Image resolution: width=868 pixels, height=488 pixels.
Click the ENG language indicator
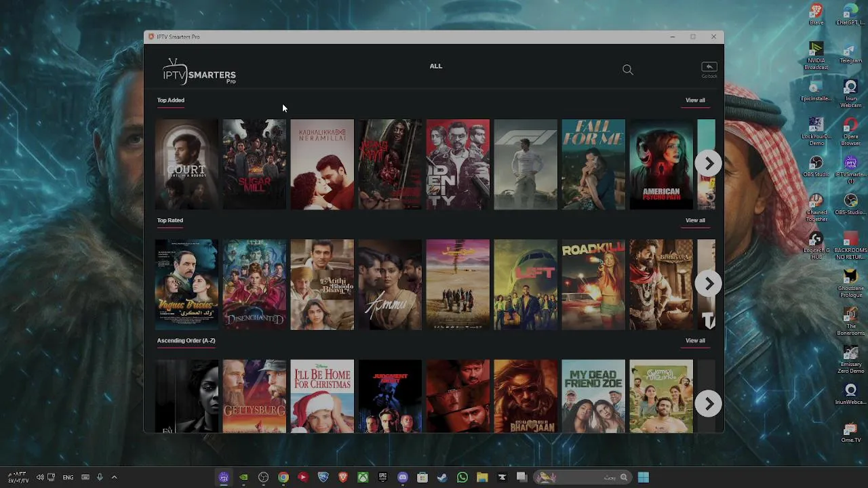68,477
